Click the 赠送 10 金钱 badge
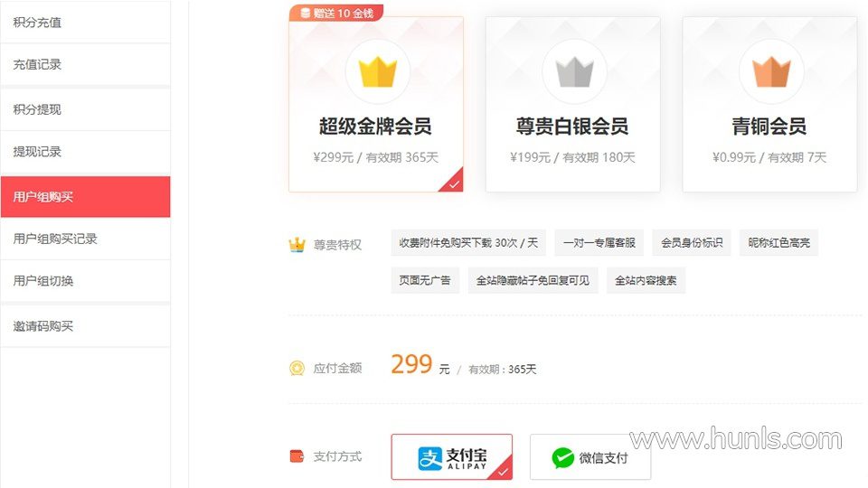The height and width of the screenshot is (488, 868). [336, 13]
